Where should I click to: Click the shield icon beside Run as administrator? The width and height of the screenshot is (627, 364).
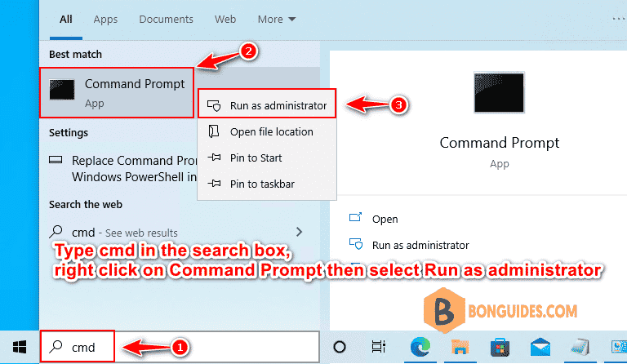(x=214, y=105)
